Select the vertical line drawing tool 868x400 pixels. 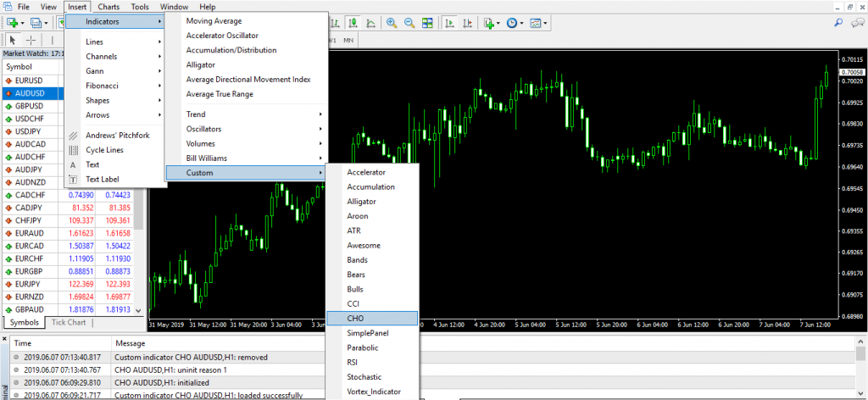click(x=53, y=40)
